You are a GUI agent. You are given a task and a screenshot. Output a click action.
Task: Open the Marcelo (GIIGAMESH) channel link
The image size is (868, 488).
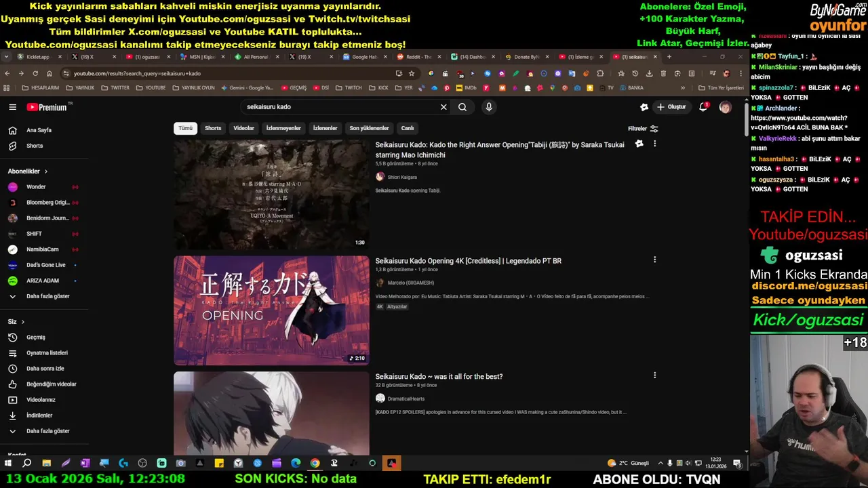pyautogui.click(x=411, y=283)
